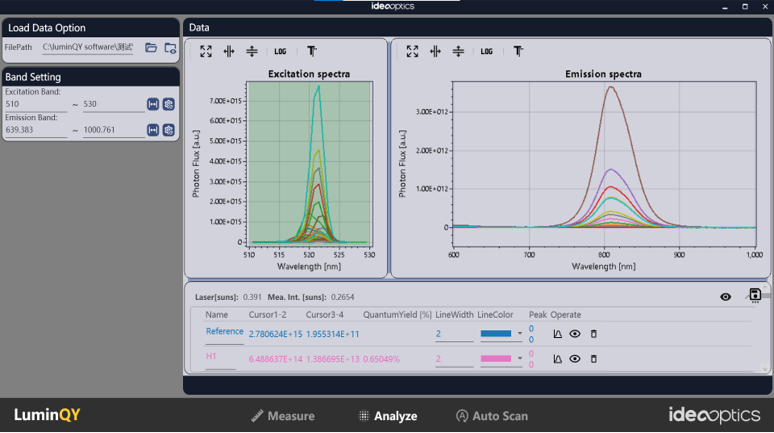Toggle visibility of the Reference curve
Screen dimensions: 774x433
click(575, 334)
